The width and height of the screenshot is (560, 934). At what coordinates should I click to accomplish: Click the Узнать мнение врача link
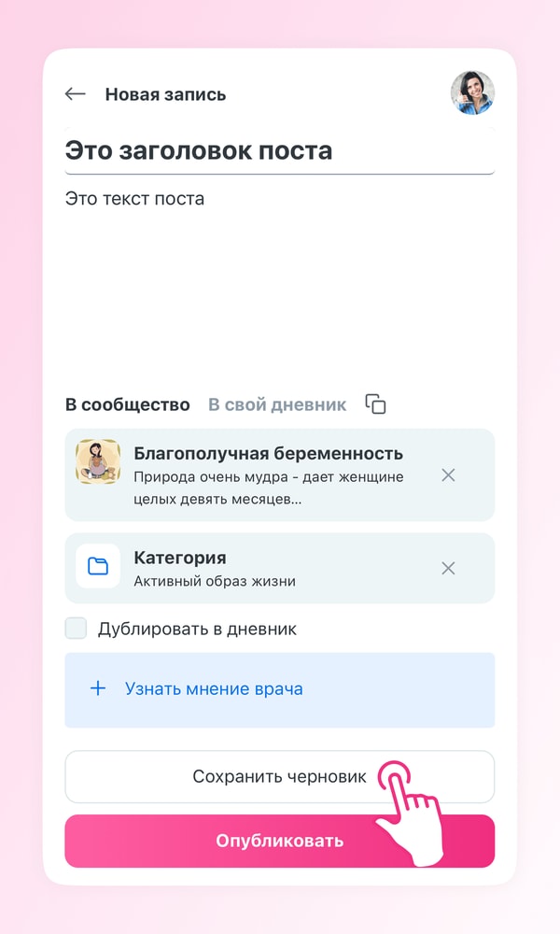(214, 689)
